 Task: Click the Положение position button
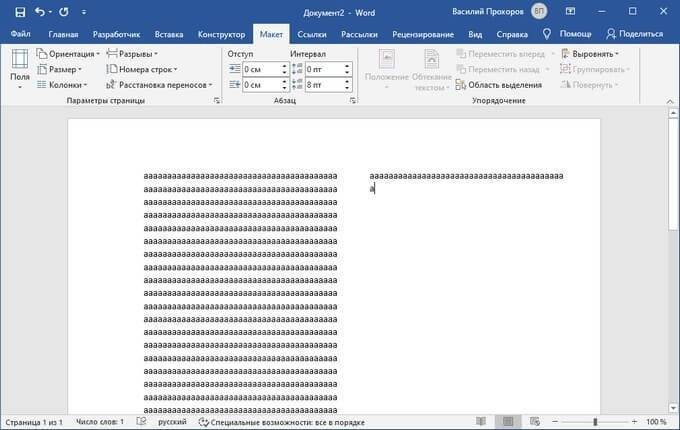pyautogui.click(x=387, y=69)
